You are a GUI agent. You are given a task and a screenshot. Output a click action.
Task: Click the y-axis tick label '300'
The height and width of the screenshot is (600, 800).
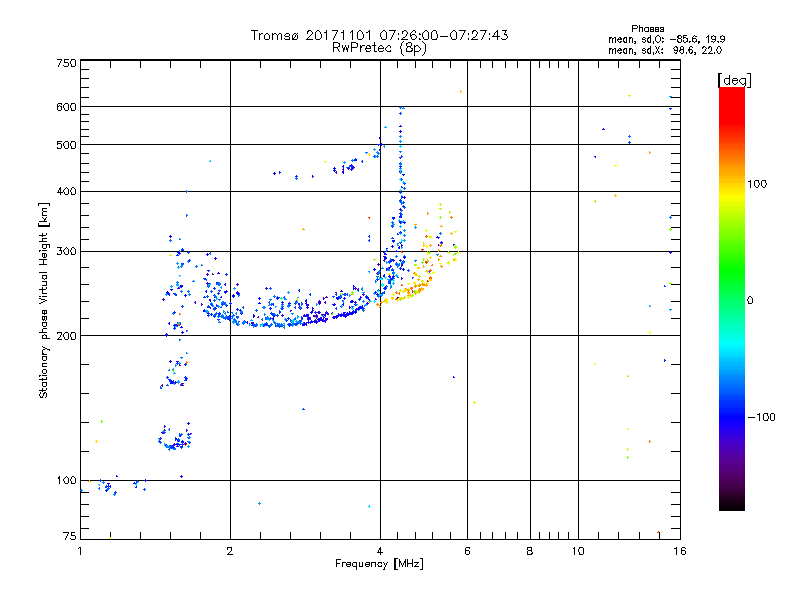[67, 252]
